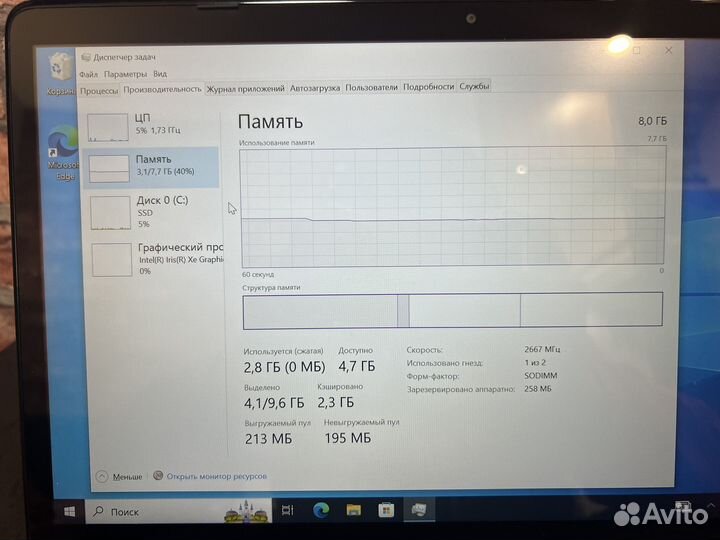Open the Службы tab
This screenshot has height=540, width=720.
click(474, 86)
